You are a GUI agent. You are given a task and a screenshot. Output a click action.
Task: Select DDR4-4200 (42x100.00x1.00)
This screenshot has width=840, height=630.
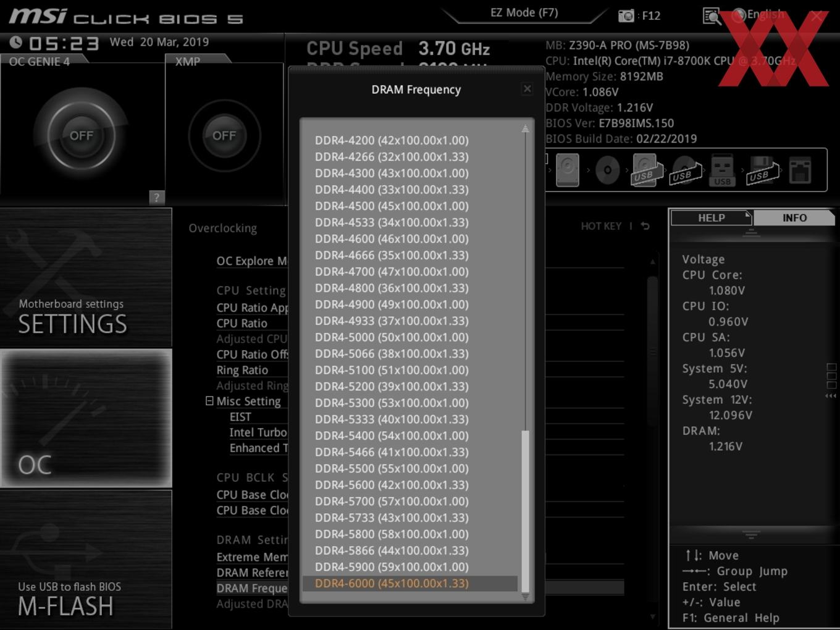(x=392, y=140)
